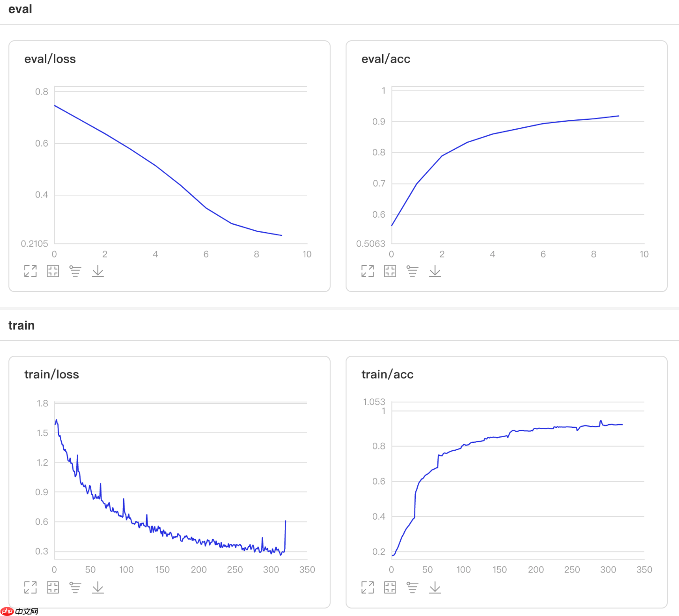This screenshot has height=616, width=679.
Task: Download the train/acc chart image
Action: coord(435,587)
